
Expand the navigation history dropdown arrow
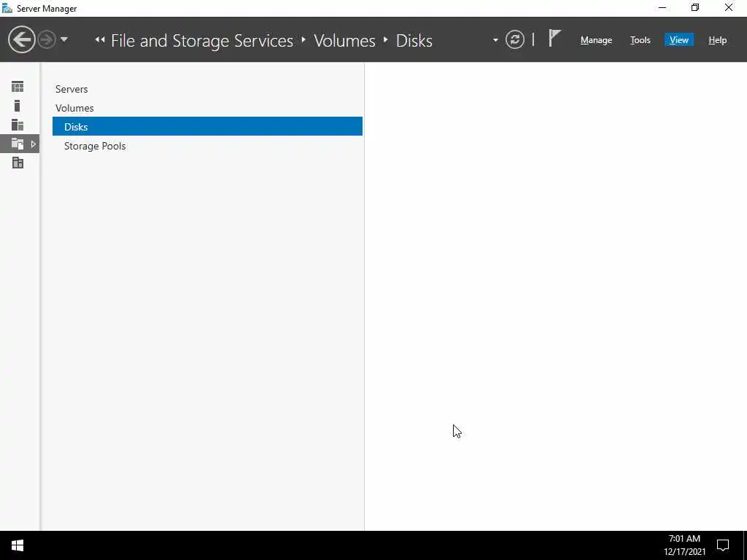pos(64,39)
